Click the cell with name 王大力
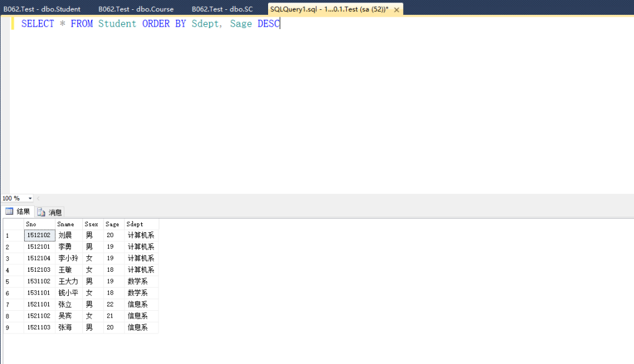Viewport: 634px width, 364px height. [x=68, y=282]
